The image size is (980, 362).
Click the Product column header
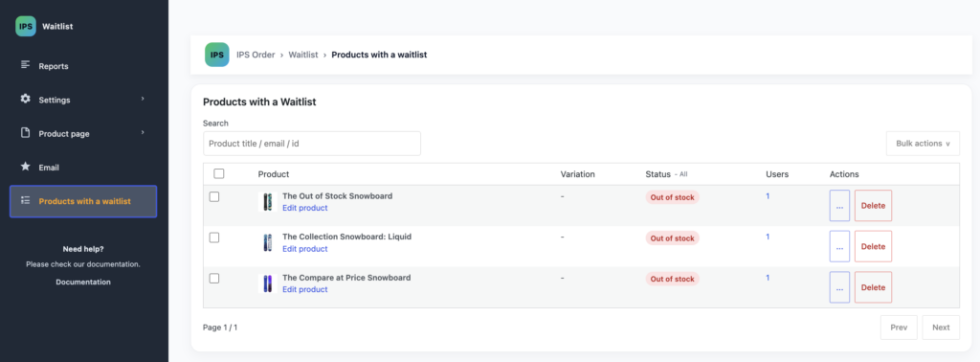point(274,174)
